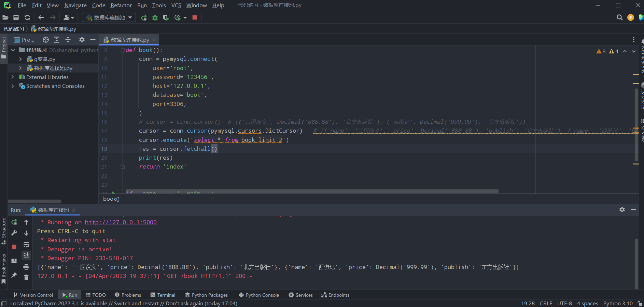Stop the running process in main toolbar
644x307 pixels.
[195, 17]
